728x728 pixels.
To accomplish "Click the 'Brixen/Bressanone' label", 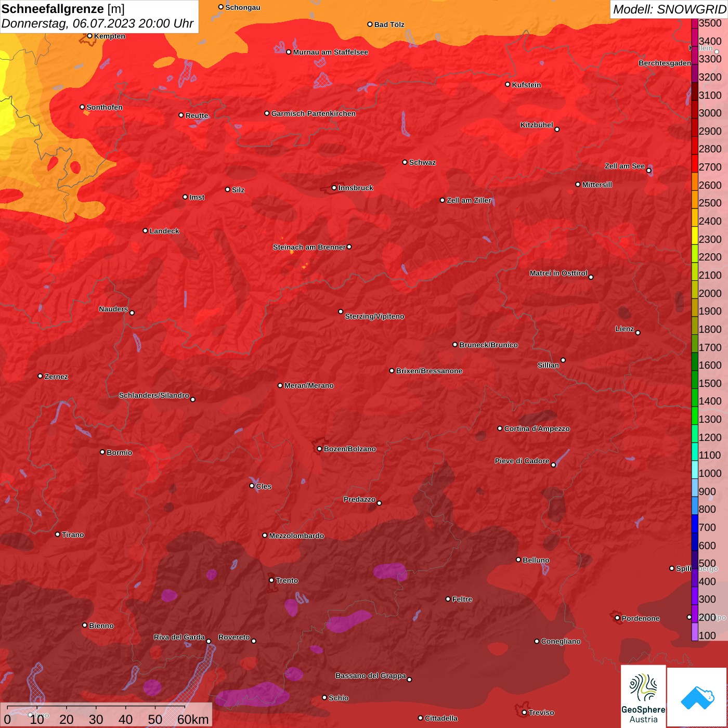I will (429, 371).
